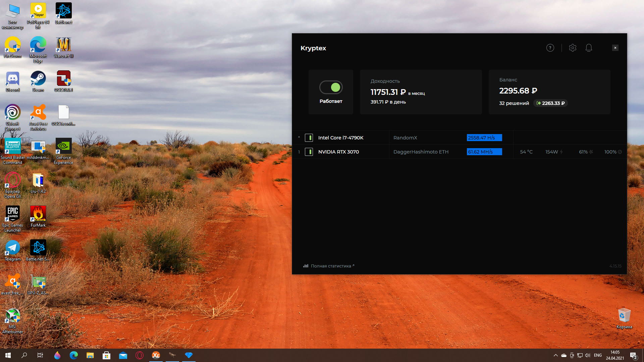This screenshot has height=362, width=644.
Task: Open Windows Start menu
Action: pyautogui.click(x=8, y=355)
